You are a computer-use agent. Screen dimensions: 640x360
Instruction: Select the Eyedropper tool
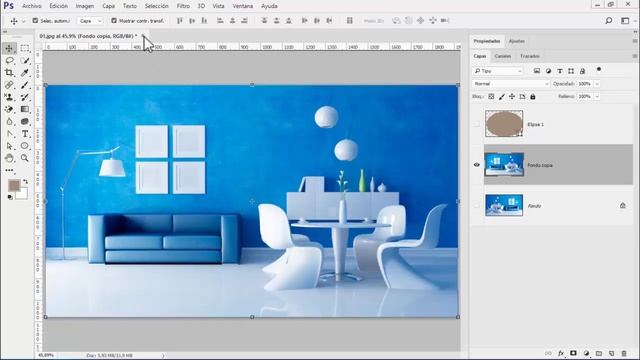[24, 73]
